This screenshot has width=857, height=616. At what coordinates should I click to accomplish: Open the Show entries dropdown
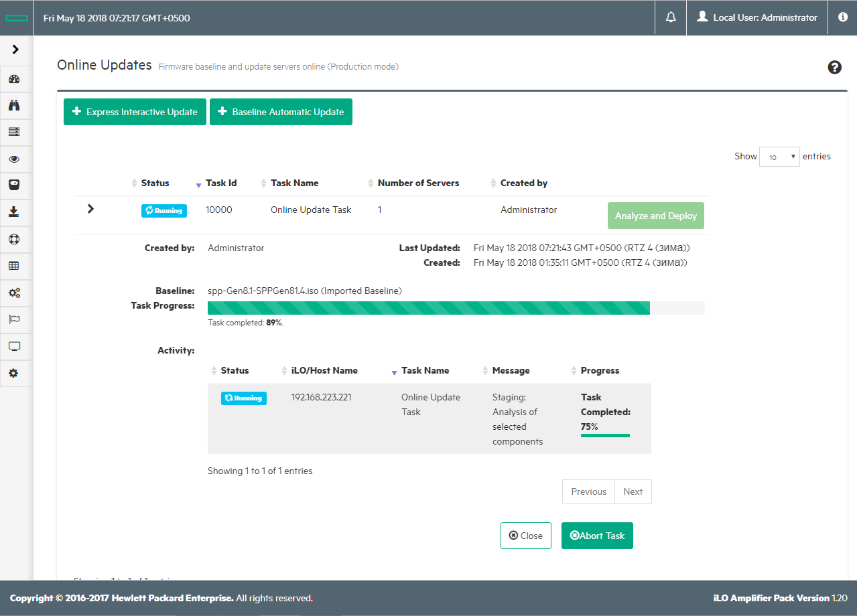(779, 157)
